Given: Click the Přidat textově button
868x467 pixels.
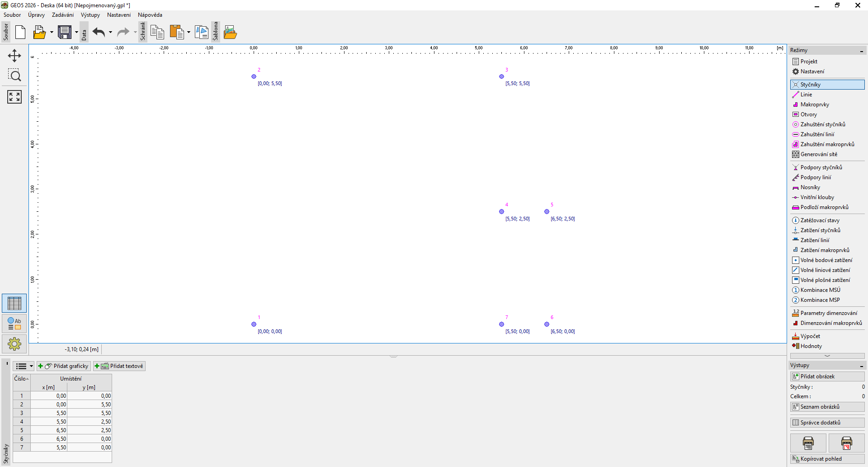Looking at the screenshot, I should 119,366.
